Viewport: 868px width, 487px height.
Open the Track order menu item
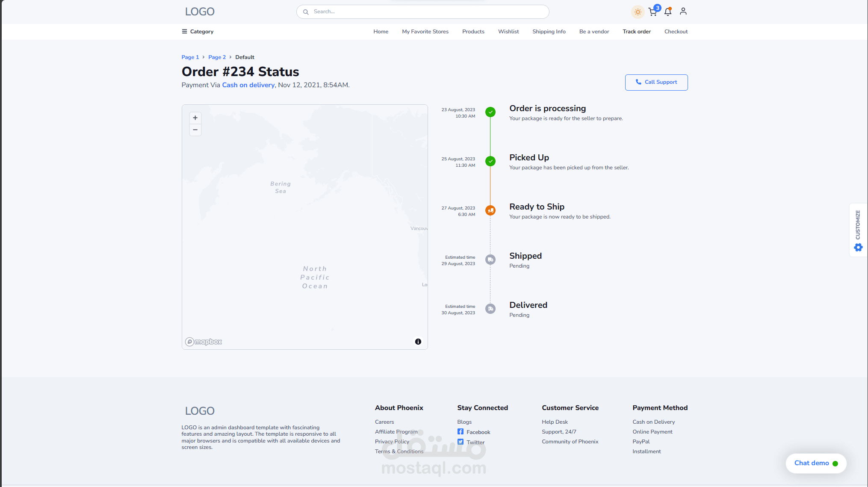click(636, 32)
